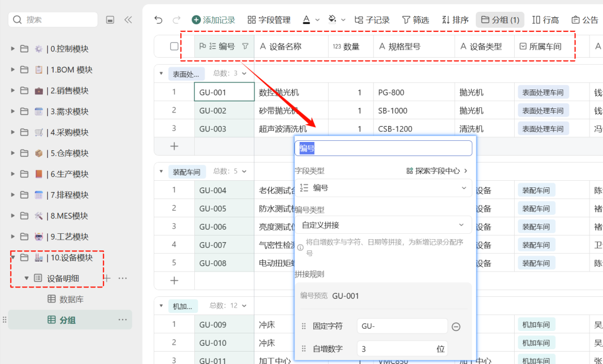Add row under 表面处理 group
Image resolution: width=603 pixels, height=364 pixels.
174,146
